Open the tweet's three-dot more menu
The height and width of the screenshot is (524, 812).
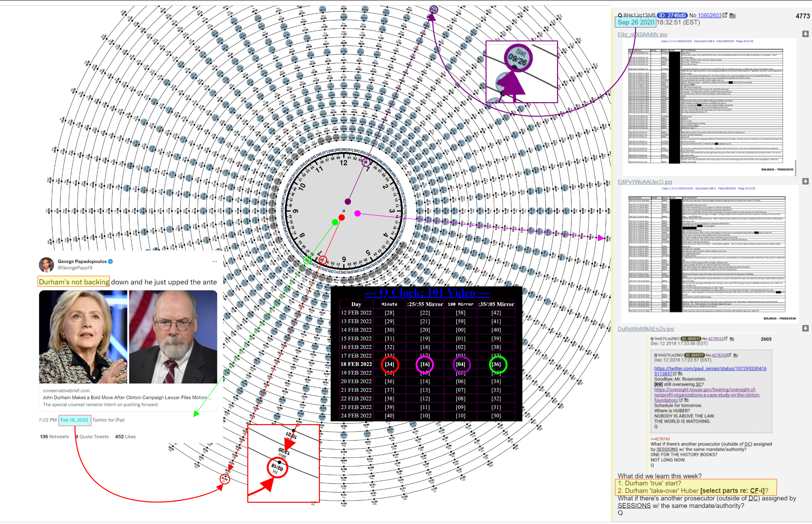click(x=214, y=261)
